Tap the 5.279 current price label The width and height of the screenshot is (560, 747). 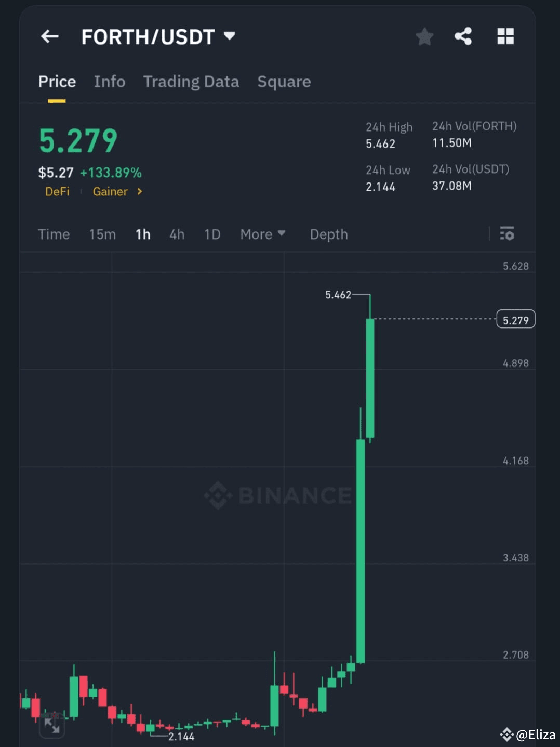(x=515, y=319)
